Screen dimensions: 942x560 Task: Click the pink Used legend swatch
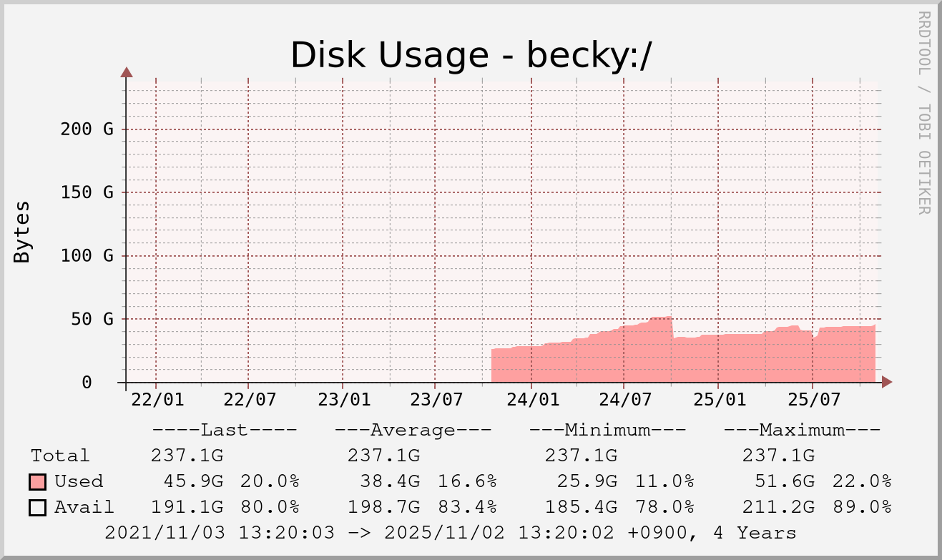point(38,481)
